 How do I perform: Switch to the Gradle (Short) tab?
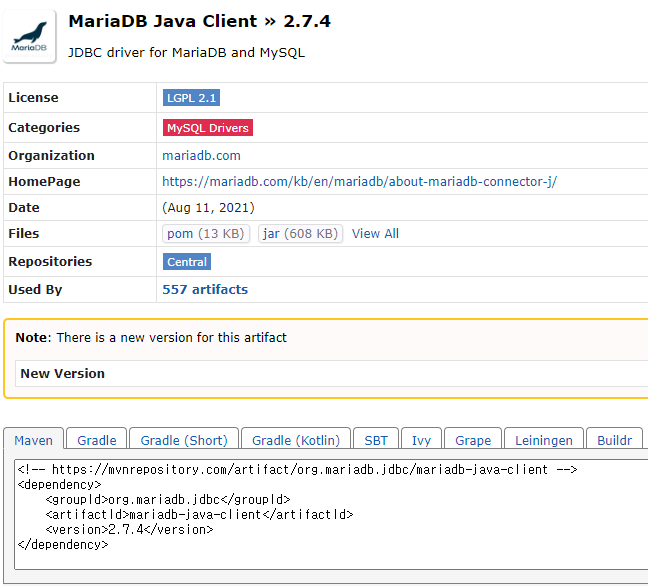184,440
